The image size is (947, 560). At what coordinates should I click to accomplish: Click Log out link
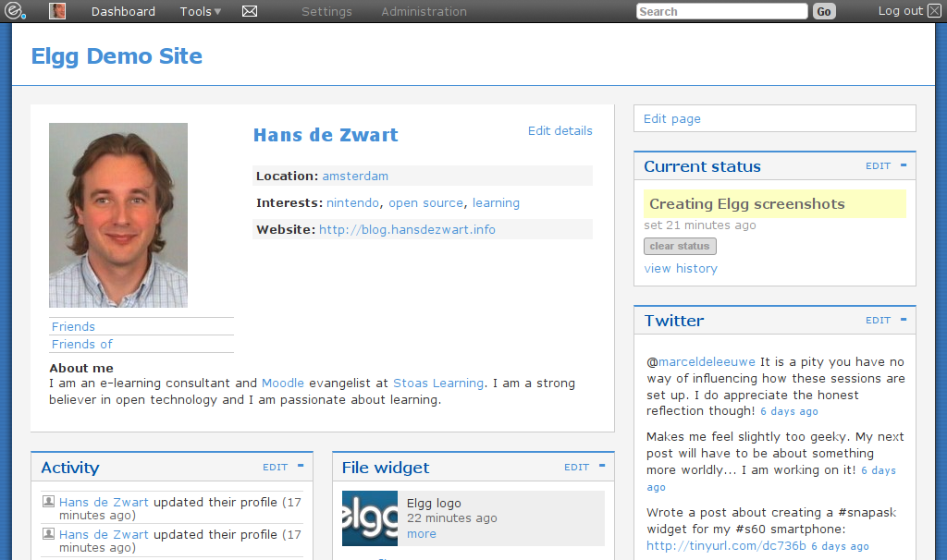tap(901, 11)
